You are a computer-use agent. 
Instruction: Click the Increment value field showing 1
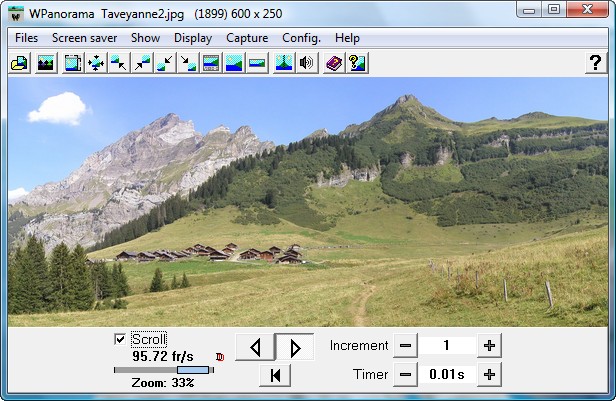(x=447, y=346)
